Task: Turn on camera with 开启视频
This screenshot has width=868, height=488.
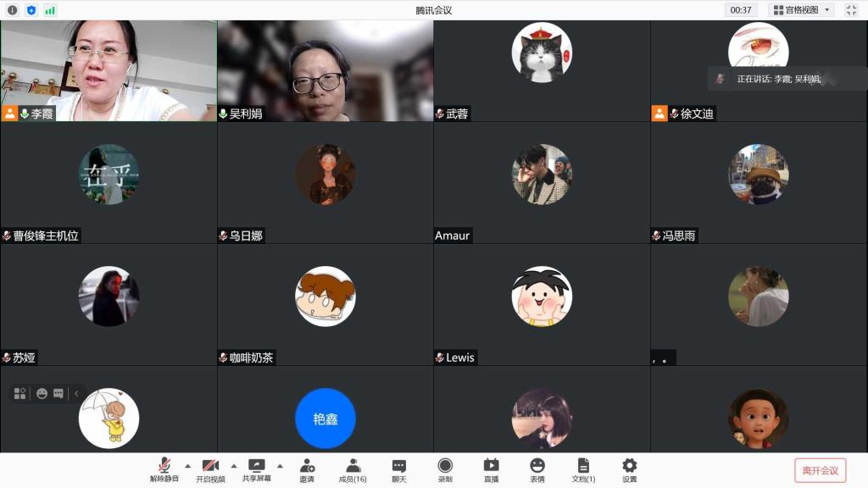Action: click(x=210, y=469)
